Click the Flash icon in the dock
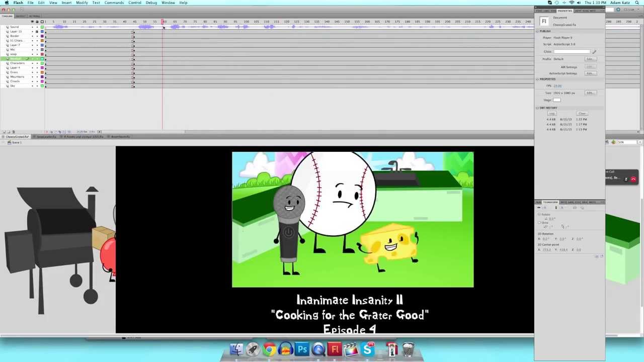Viewport: 644px width, 362px height. coord(335,349)
